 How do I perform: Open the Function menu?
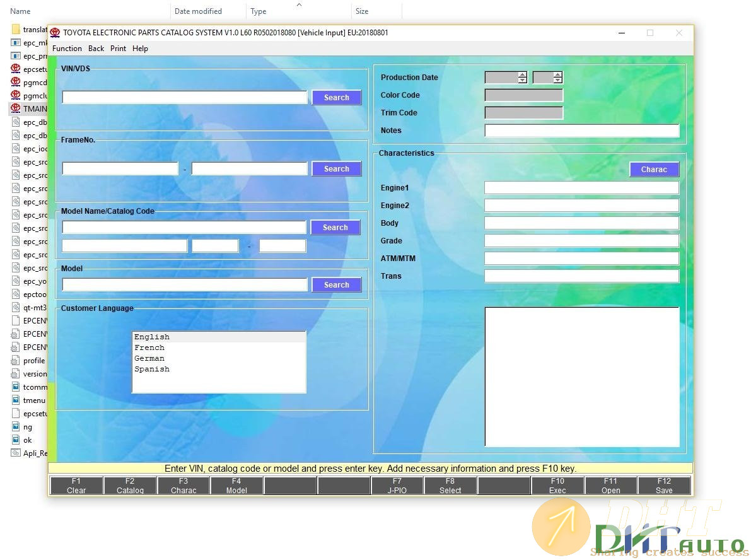(x=67, y=49)
